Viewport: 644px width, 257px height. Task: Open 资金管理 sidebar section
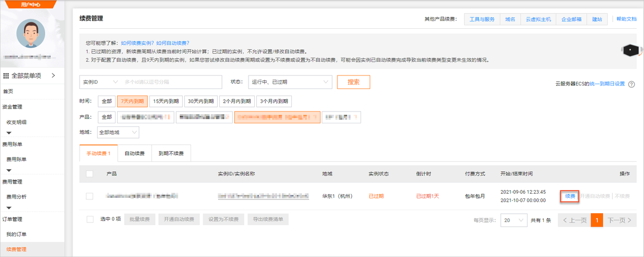point(12,107)
